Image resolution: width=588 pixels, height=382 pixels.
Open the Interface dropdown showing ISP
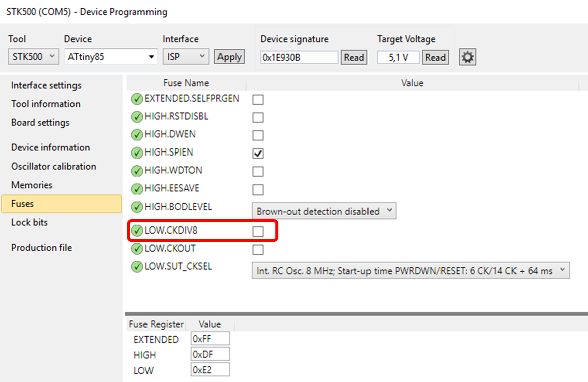click(186, 56)
